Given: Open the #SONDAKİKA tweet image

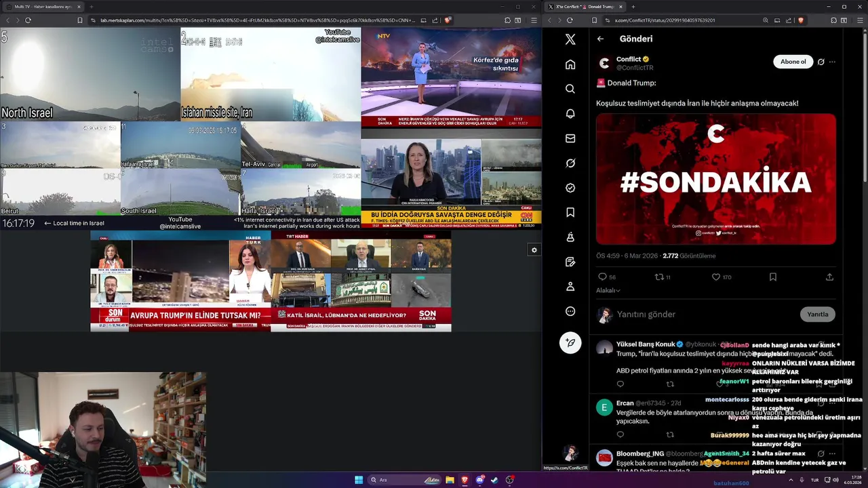Looking at the screenshot, I should click(x=716, y=179).
